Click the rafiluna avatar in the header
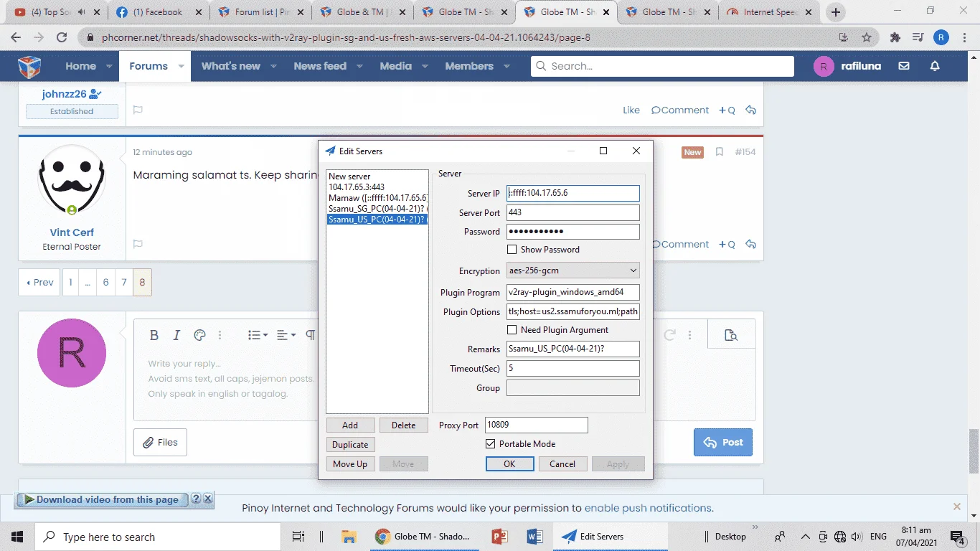Viewport: 980px width, 551px height. pyautogui.click(x=824, y=66)
